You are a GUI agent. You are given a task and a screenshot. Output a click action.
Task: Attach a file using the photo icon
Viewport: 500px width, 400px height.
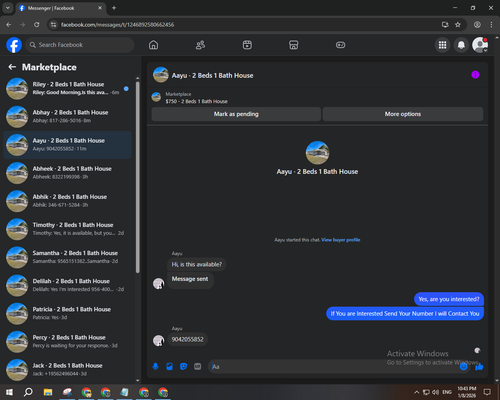(x=169, y=366)
